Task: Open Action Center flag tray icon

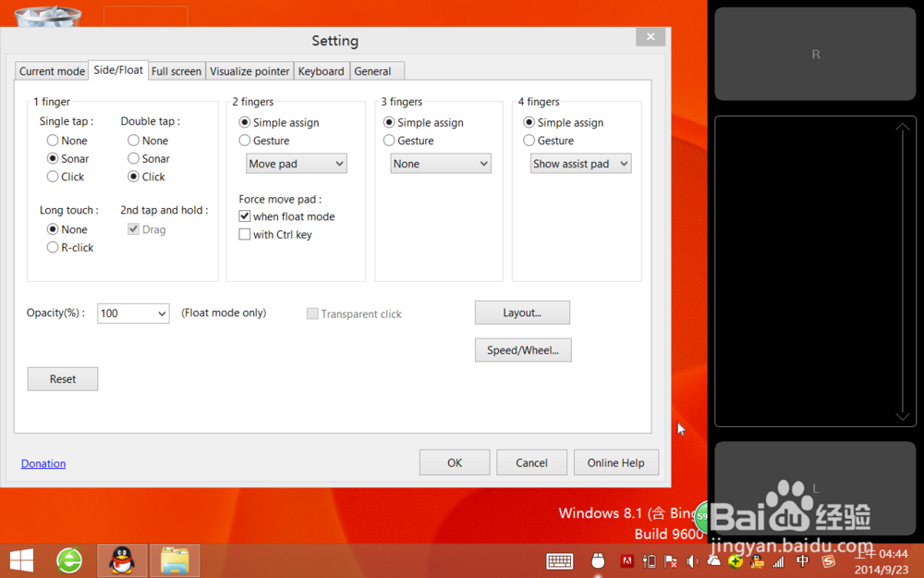Action: [671, 561]
